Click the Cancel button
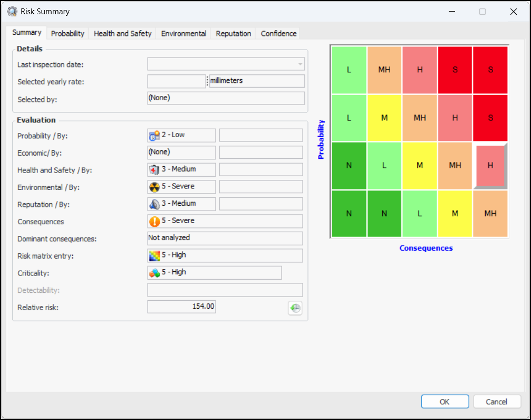Screen dimensions: 531x420 [497, 402]
